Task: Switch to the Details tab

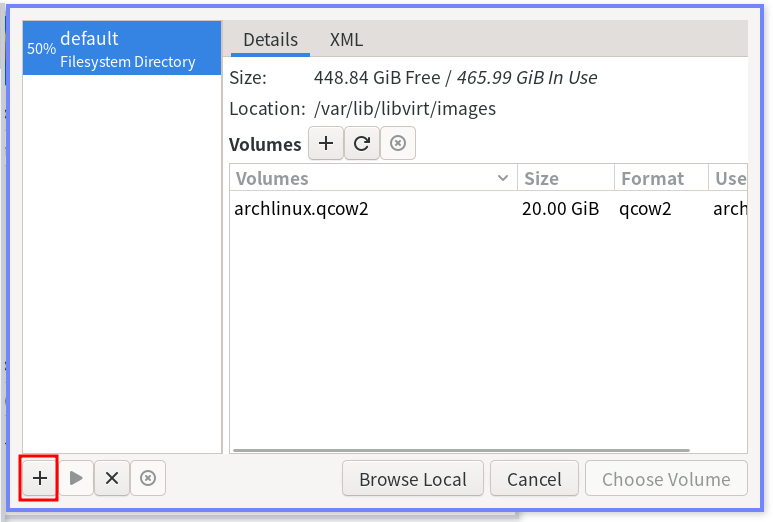Action: point(270,40)
